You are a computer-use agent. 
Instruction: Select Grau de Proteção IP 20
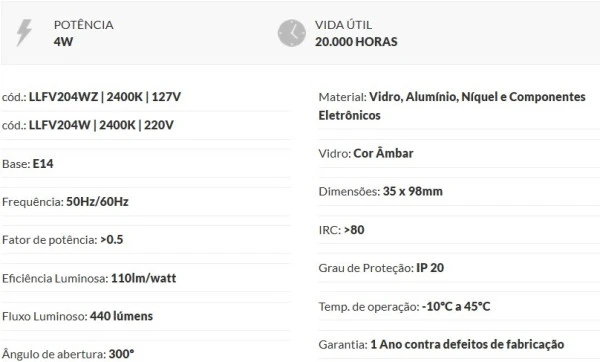(381, 268)
